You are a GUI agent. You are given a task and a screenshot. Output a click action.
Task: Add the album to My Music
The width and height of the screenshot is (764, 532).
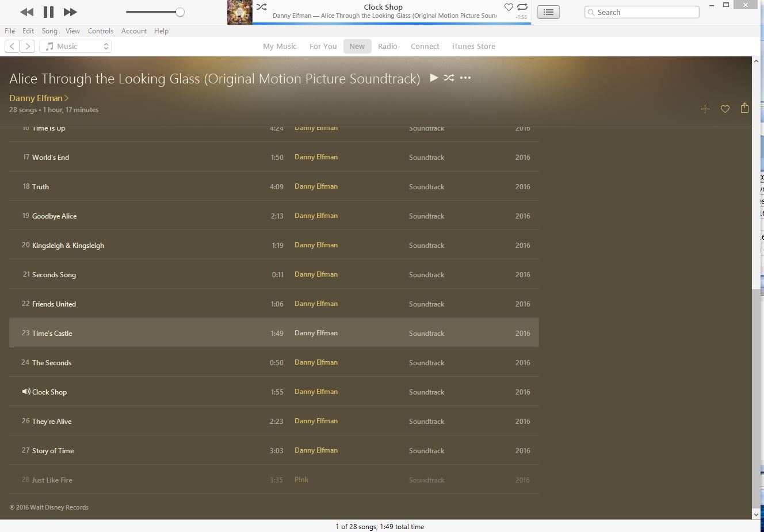pos(705,109)
